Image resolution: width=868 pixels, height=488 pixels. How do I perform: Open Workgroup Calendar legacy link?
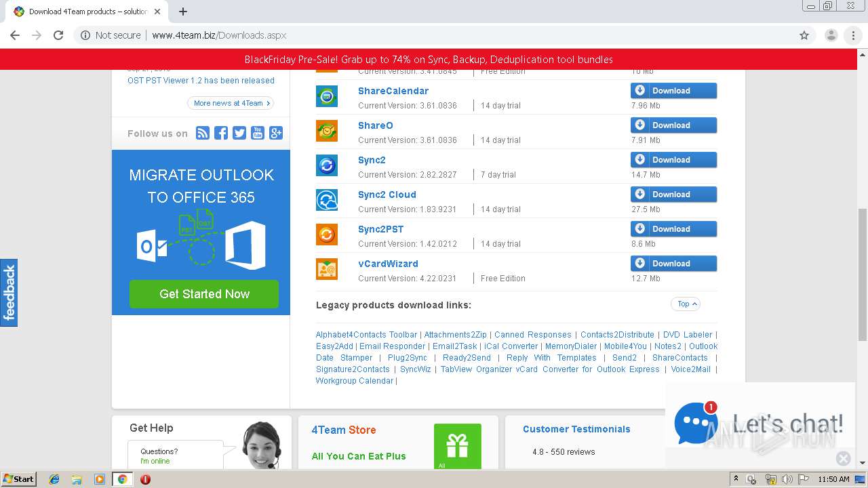pos(355,381)
